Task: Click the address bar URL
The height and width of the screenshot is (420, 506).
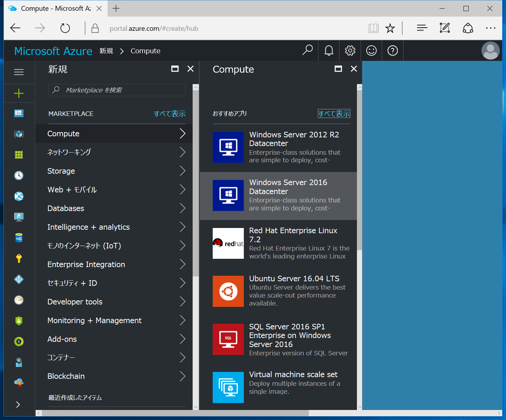Action: point(154,28)
